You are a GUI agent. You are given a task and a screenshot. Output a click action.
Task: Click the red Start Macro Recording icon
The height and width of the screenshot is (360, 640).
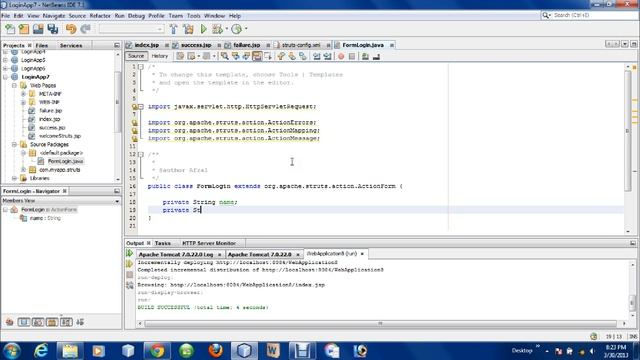341,56
